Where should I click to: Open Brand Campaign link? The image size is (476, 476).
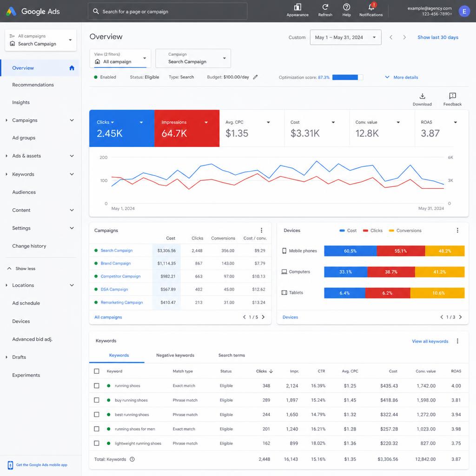pyautogui.click(x=116, y=264)
